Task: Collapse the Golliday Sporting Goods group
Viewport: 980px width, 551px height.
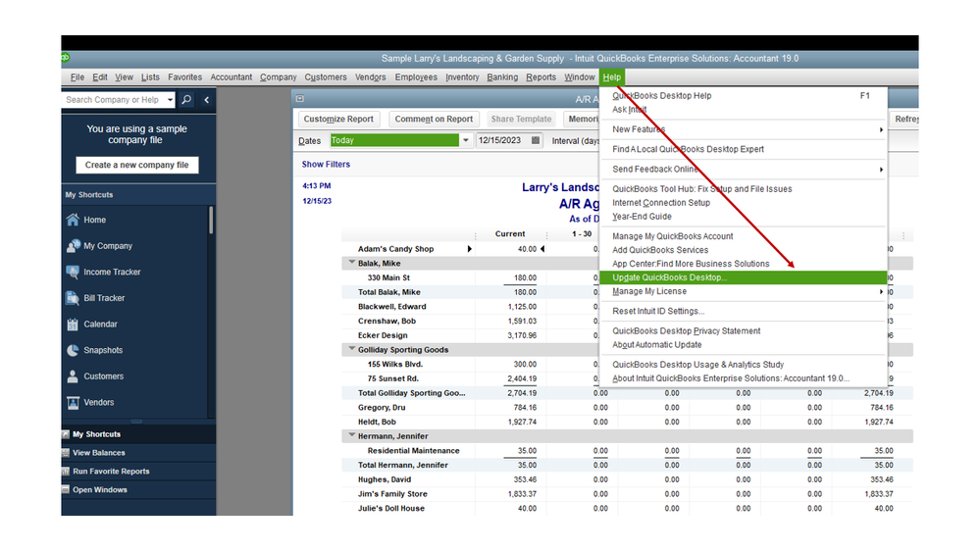Action: click(x=351, y=350)
